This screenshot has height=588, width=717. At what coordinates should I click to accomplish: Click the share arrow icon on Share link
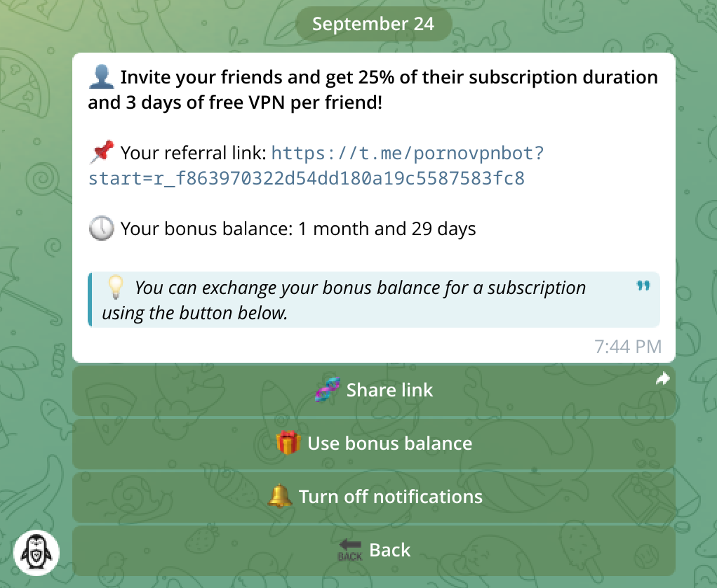662,380
